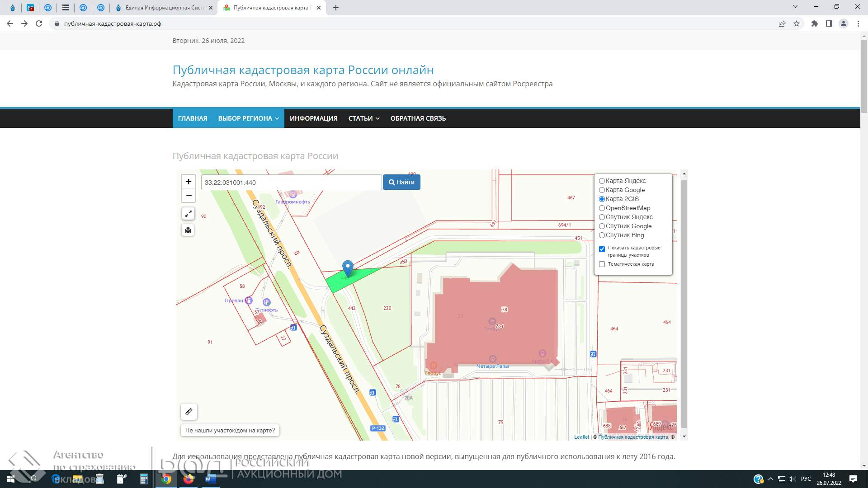
Task: Enable Тематическая карта checkbox
Action: click(x=602, y=264)
